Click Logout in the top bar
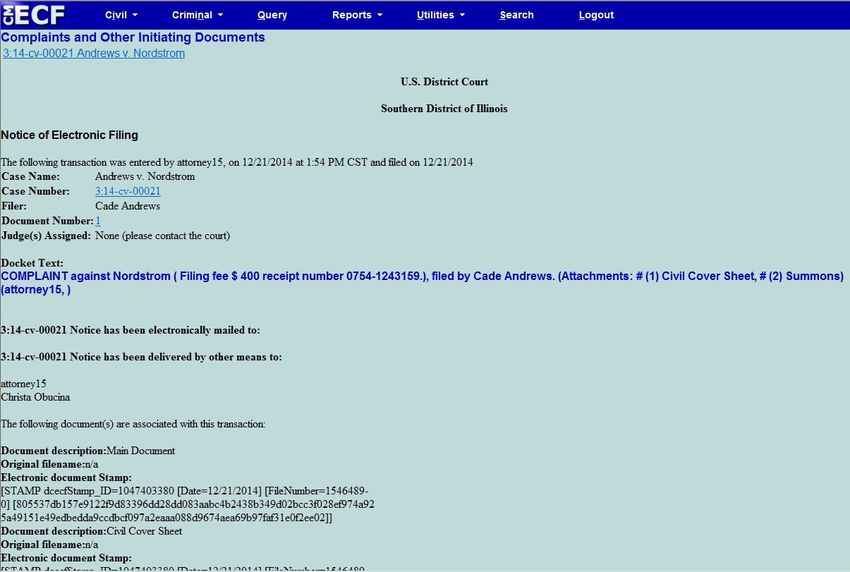This screenshot has width=850, height=572. 596,15
